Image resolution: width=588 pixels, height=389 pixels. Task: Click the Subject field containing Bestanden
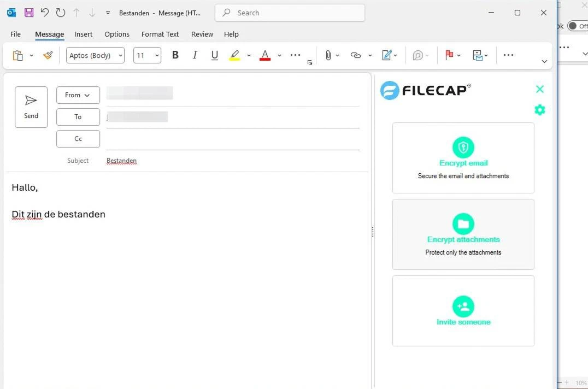(233, 161)
